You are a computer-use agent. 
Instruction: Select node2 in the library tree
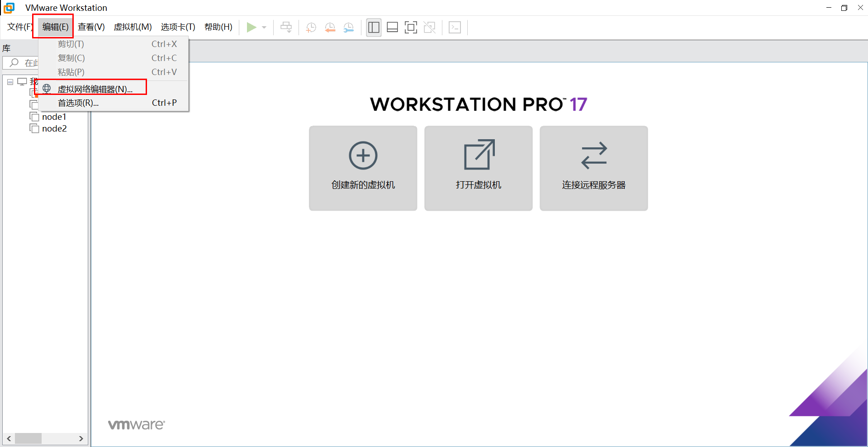[54, 128]
